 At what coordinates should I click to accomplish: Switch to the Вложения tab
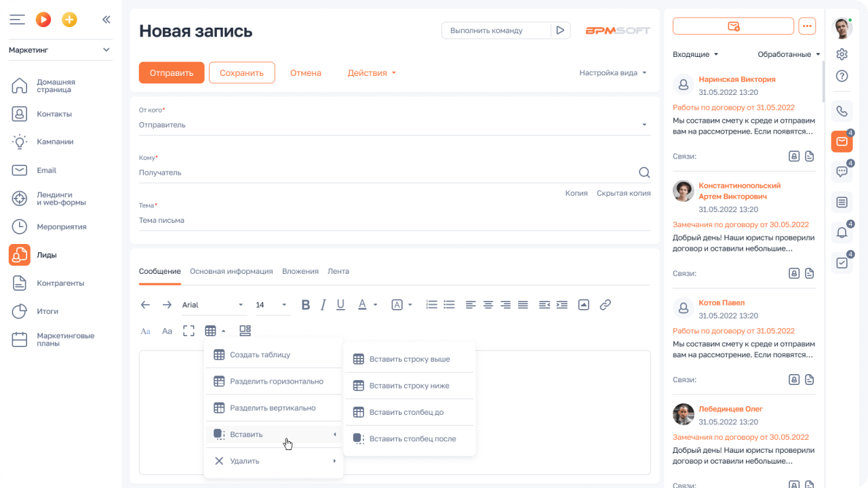point(299,271)
